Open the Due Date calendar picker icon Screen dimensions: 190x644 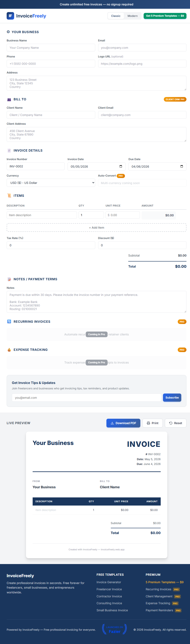pyautogui.click(x=181, y=167)
